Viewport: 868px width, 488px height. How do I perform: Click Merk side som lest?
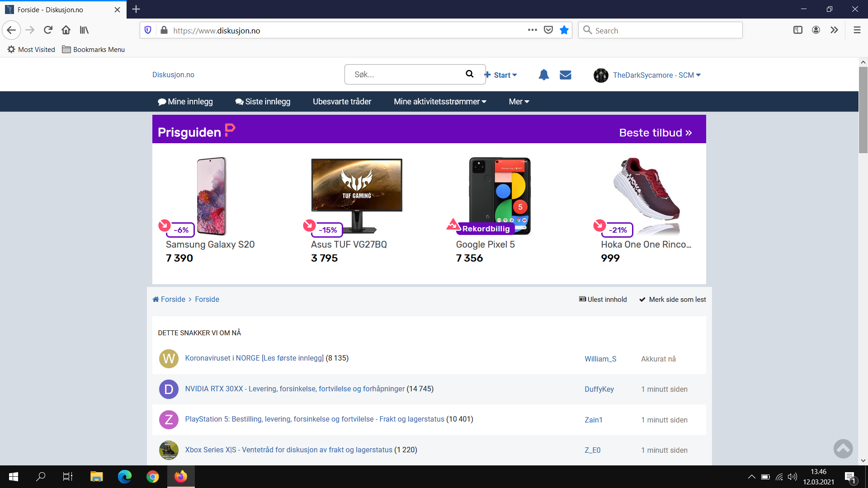(673, 299)
